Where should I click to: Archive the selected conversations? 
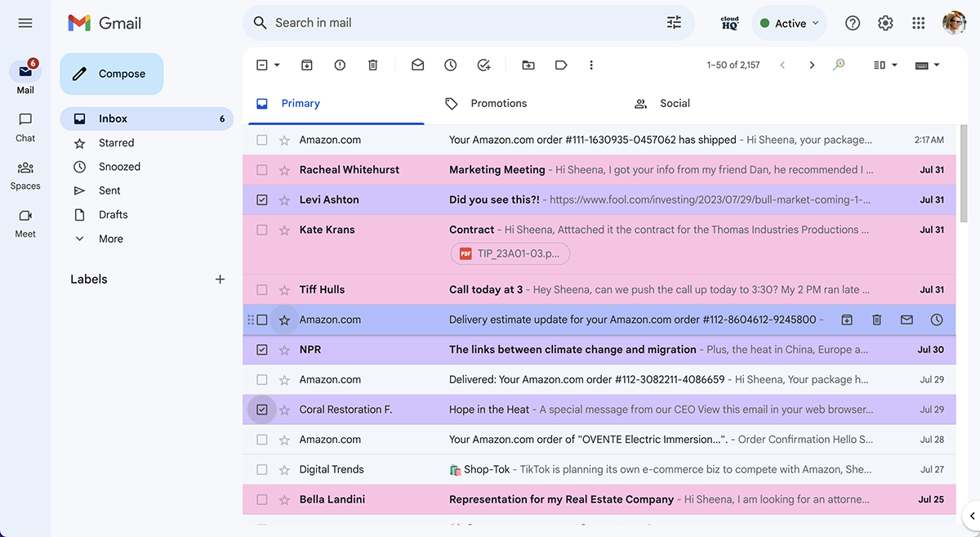pos(306,65)
